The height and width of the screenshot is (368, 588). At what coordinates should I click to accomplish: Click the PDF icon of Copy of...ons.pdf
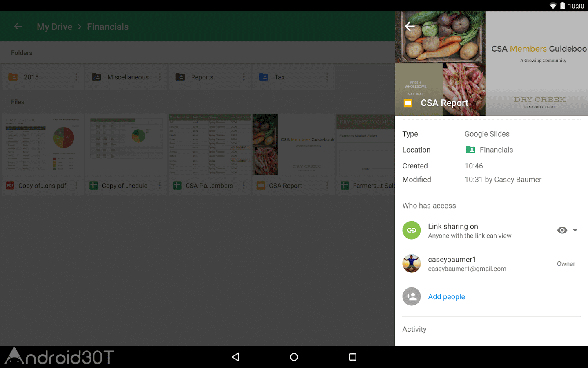(10, 186)
